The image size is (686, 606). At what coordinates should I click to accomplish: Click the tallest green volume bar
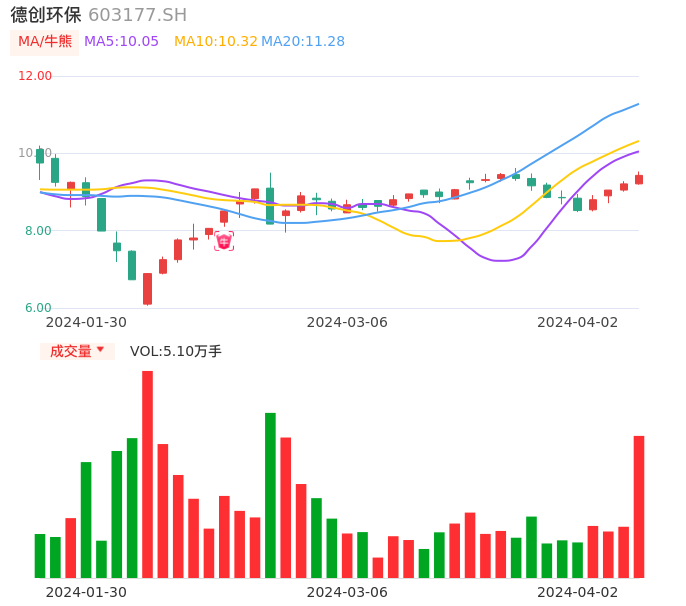270,495
